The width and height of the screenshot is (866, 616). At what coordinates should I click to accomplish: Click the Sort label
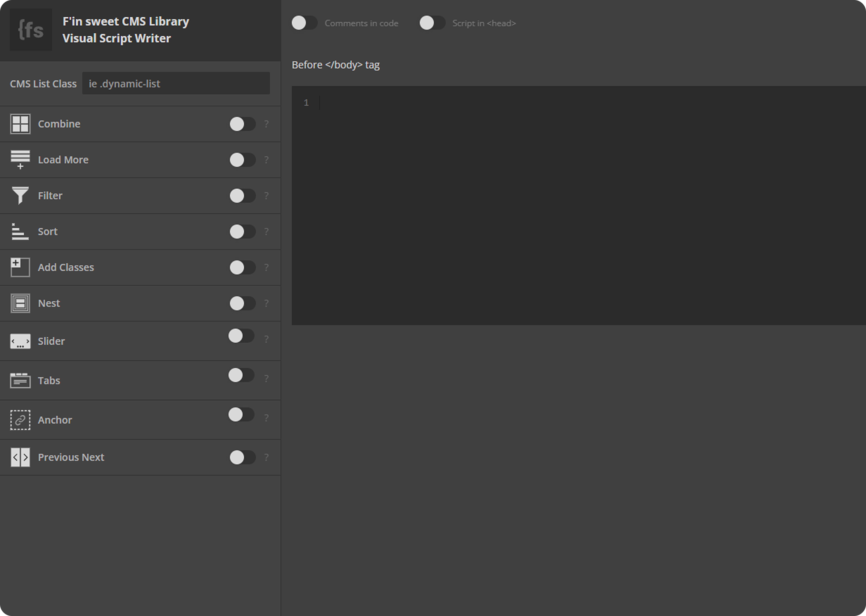[x=48, y=231]
